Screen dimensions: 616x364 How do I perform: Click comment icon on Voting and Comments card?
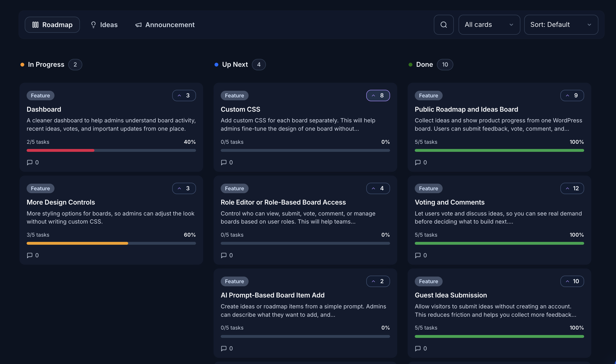coord(418,255)
